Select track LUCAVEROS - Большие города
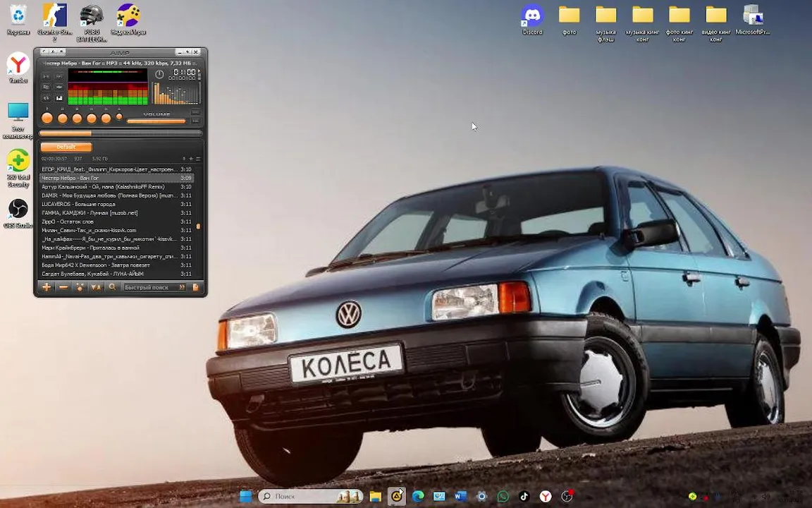812x508 pixels. 116,204
